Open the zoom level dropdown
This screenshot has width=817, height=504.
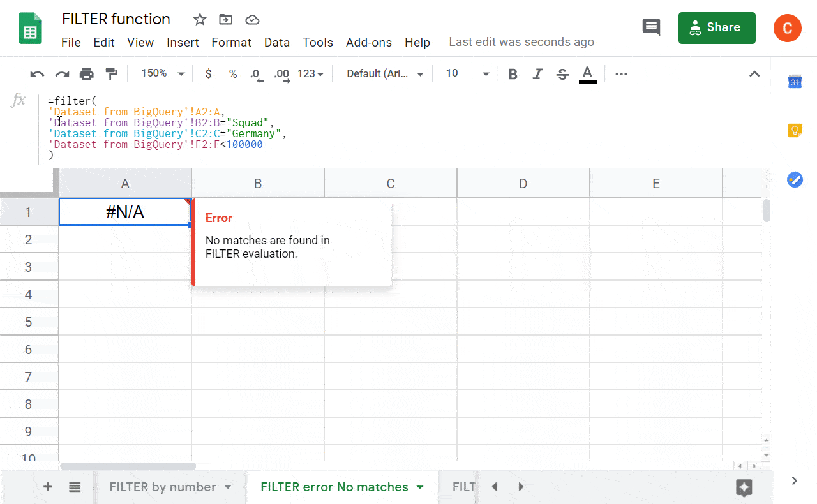161,73
